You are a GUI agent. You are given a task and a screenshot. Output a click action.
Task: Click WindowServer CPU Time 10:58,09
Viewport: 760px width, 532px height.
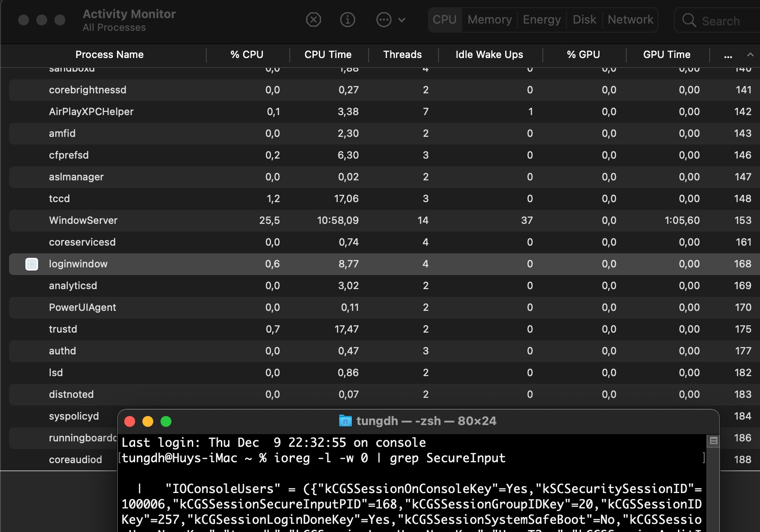click(x=337, y=220)
